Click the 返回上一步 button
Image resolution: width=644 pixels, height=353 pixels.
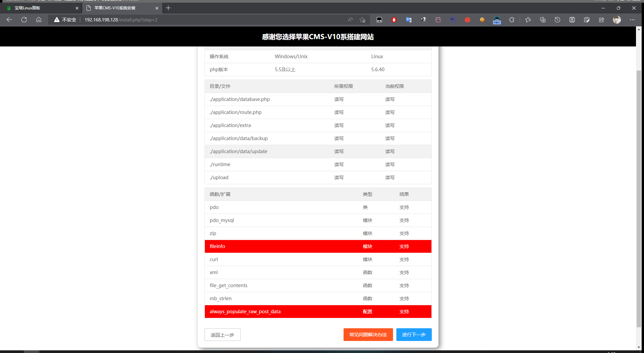point(222,335)
